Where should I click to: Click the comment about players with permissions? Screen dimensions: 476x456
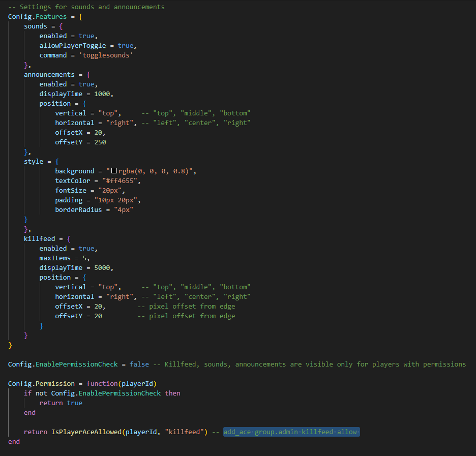tap(310, 364)
